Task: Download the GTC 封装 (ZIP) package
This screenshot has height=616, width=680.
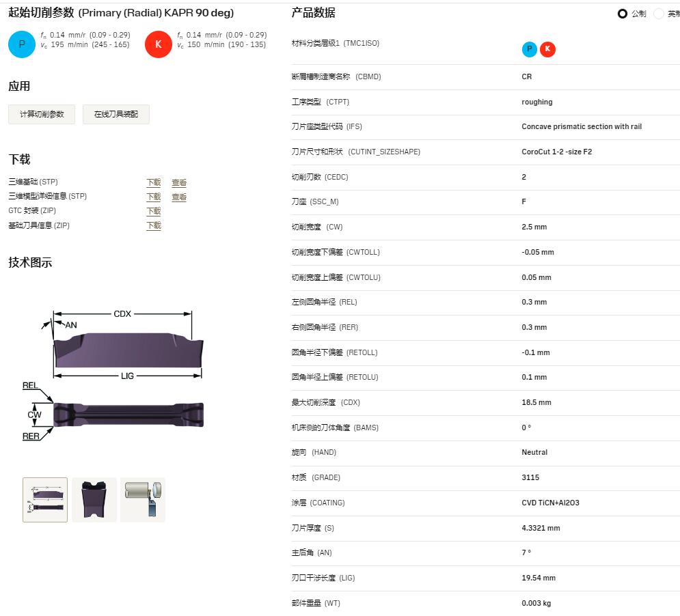Action: [154, 211]
